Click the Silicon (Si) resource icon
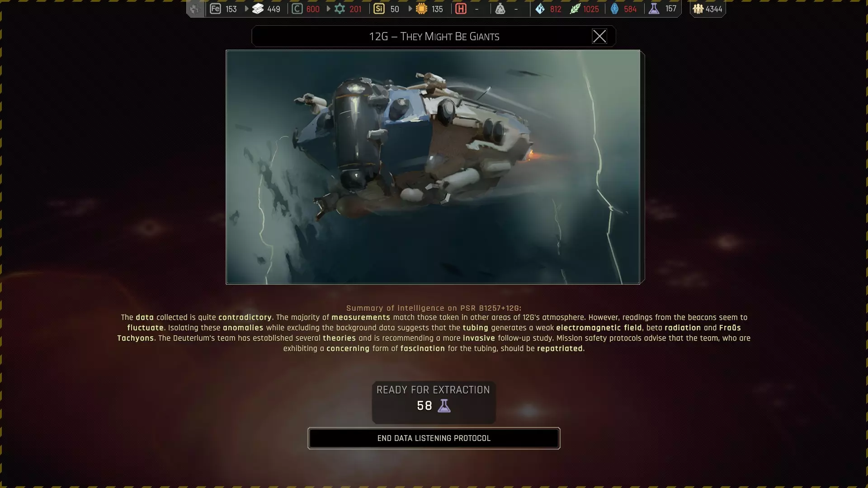The width and height of the screenshot is (868, 488). (x=379, y=9)
